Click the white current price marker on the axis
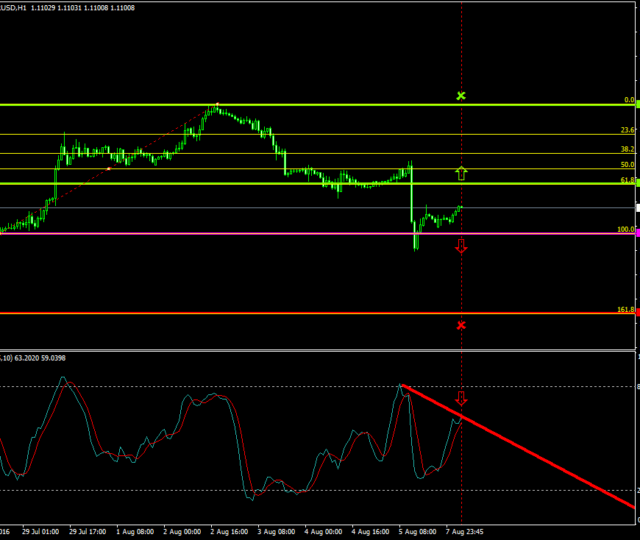This screenshot has width=640, height=540. [637, 207]
